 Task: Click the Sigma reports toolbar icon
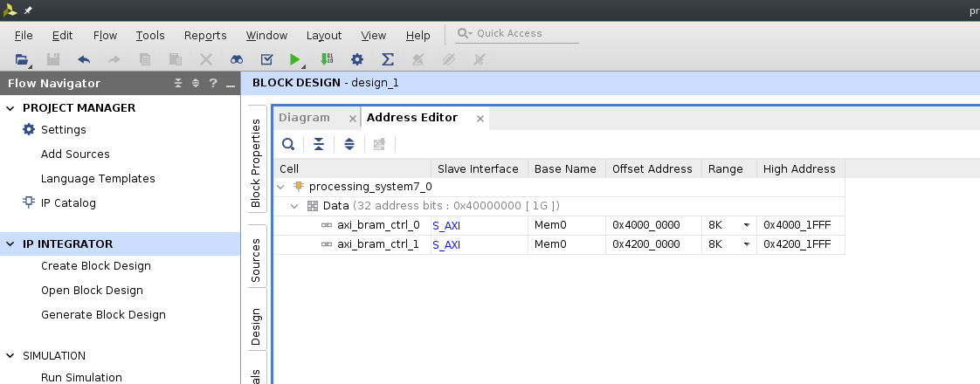coord(388,59)
